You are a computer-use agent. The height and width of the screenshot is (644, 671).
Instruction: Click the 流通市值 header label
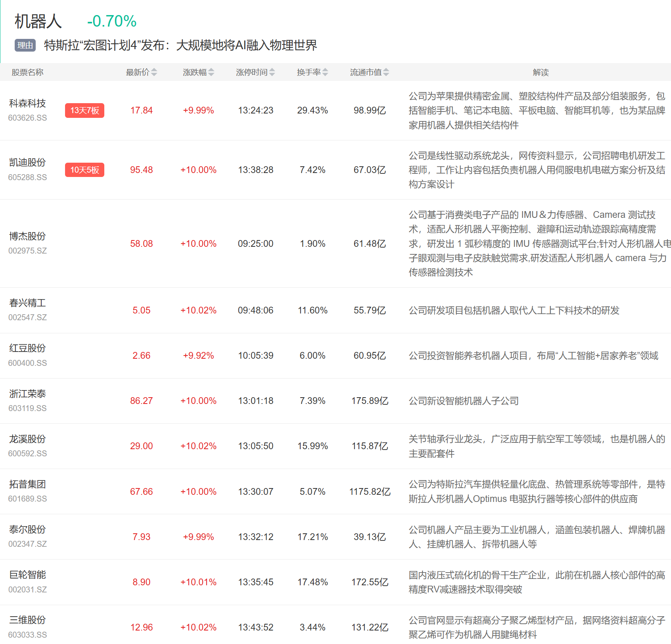point(366,72)
